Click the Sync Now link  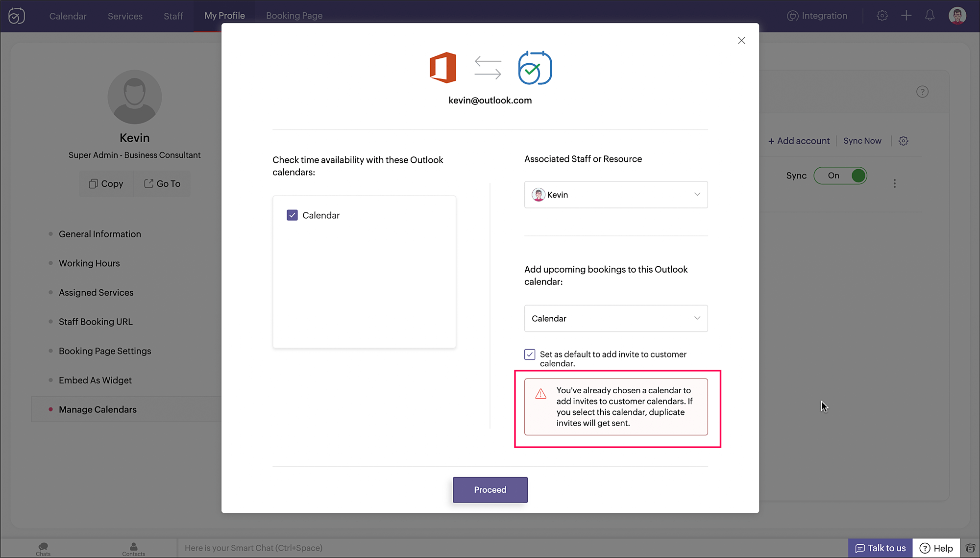(862, 141)
